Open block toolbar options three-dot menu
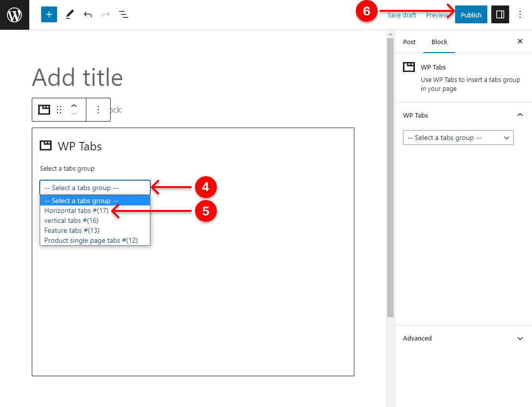This screenshot has height=407, width=532. tap(98, 110)
